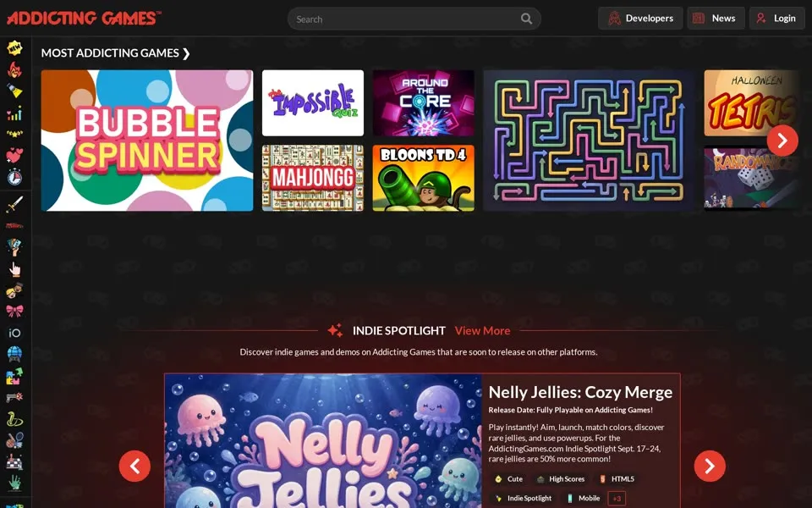Open the hand holding cards icon

point(14,247)
